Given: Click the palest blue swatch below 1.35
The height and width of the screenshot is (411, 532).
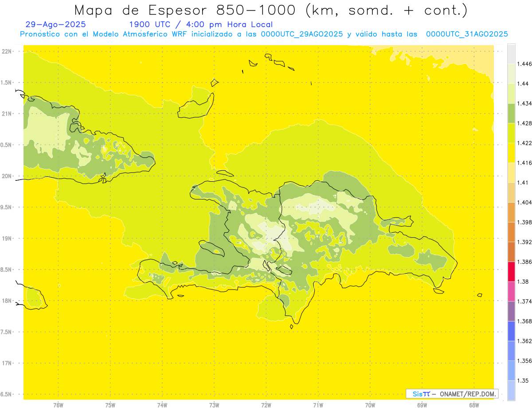Looking at the screenshot, I should pyautogui.click(x=511, y=390).
